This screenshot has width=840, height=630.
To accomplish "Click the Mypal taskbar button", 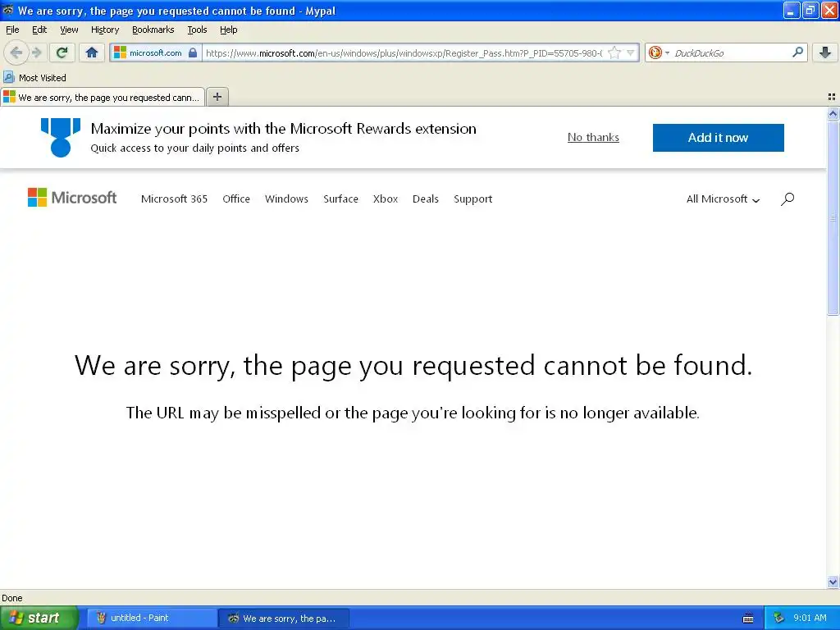I will [283, 618].
